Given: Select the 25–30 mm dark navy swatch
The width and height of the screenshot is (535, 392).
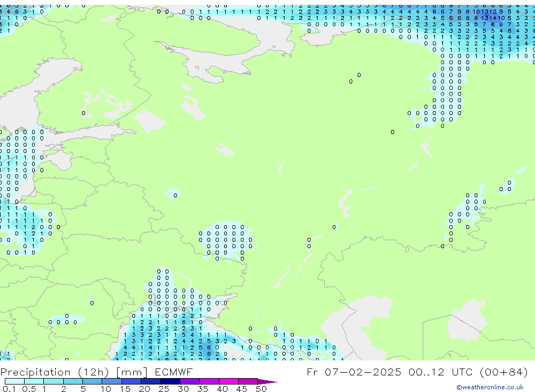Looking at the screenshot, I should point(170,381).
